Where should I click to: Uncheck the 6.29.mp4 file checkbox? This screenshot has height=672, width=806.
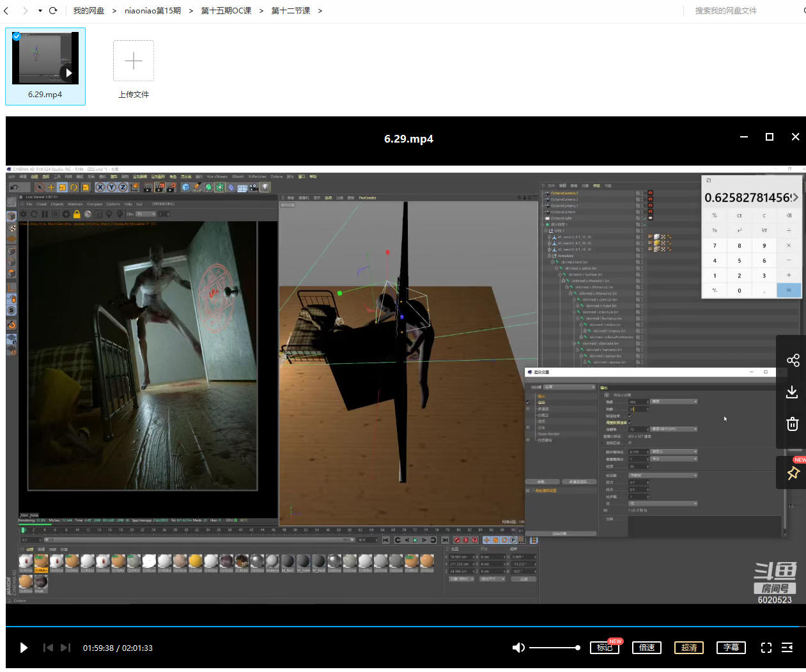click(17, 36)
